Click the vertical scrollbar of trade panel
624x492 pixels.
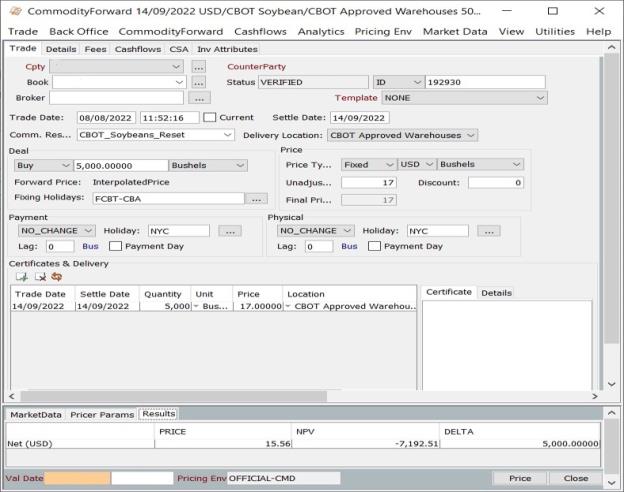[609, 199]
